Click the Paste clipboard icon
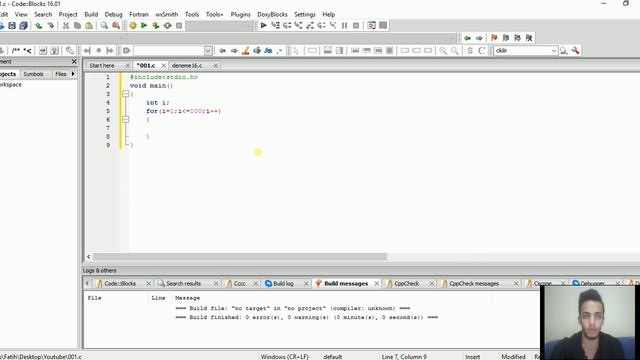This screenshot has height=360, width=640. (89, 26)
